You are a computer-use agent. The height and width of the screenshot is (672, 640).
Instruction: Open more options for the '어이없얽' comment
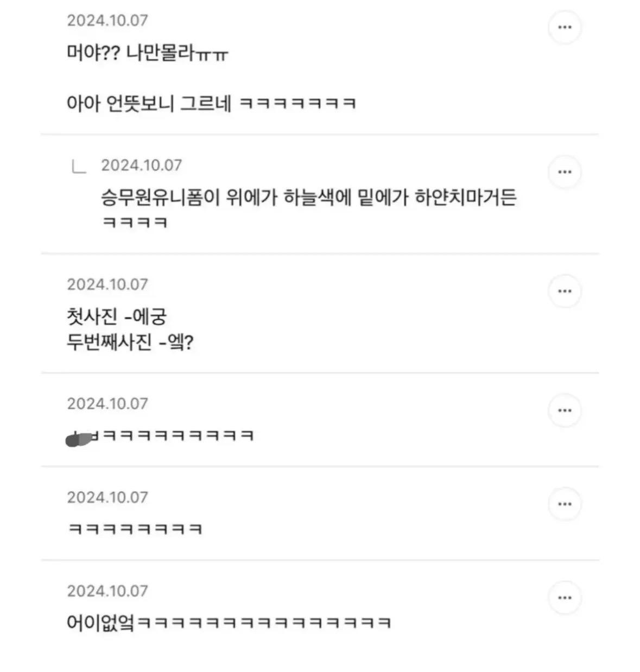point(565,598)
